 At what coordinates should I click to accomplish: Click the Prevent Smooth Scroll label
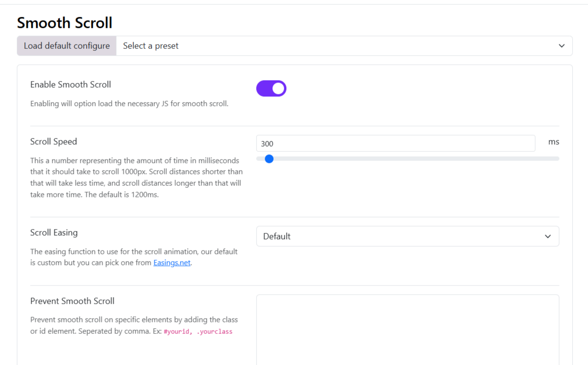[72, 301]
